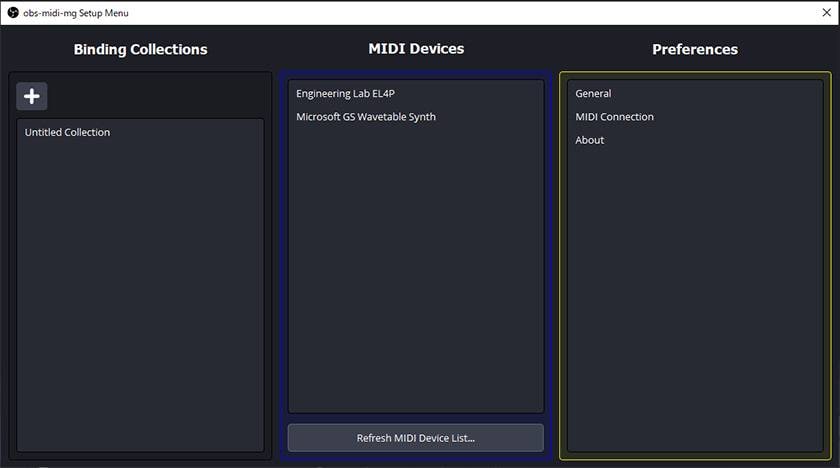
Task: Click the Binding Collections heading
Action: pyautogui.click(x=140, y=49)
